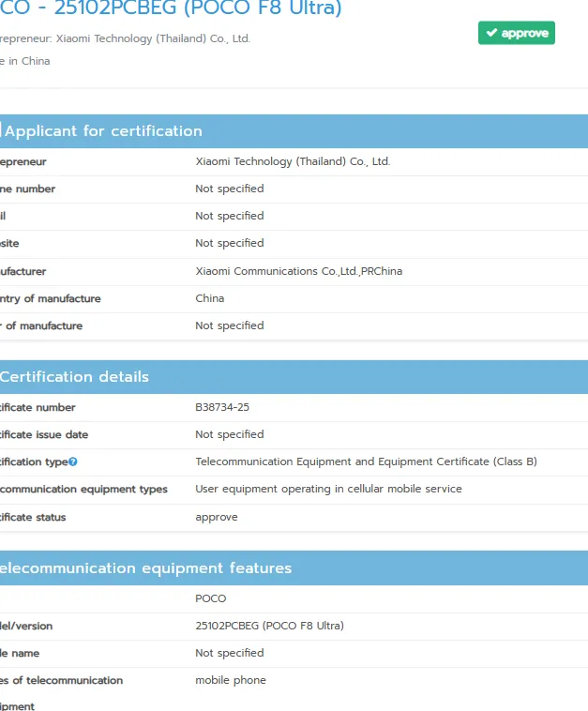Viewport: 588px width, 711px height.
Task: Click the cellular mobile service equipment type
Action: click(x=328, y=489)
